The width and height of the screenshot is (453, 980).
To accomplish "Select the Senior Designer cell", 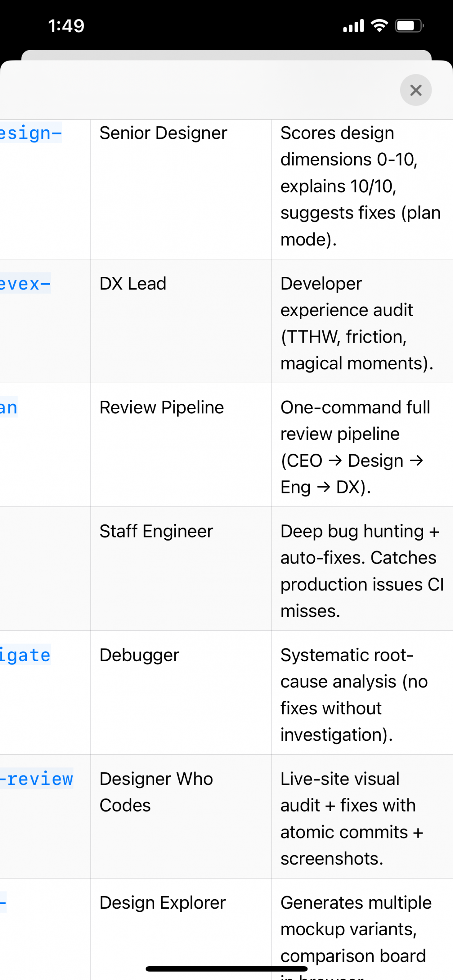I will (181, 189).
